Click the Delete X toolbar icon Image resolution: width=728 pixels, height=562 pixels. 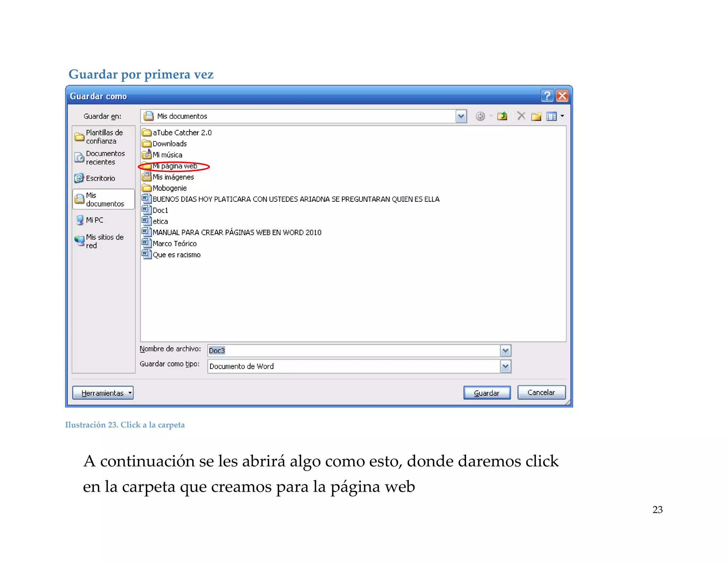(x=521, y=116)
